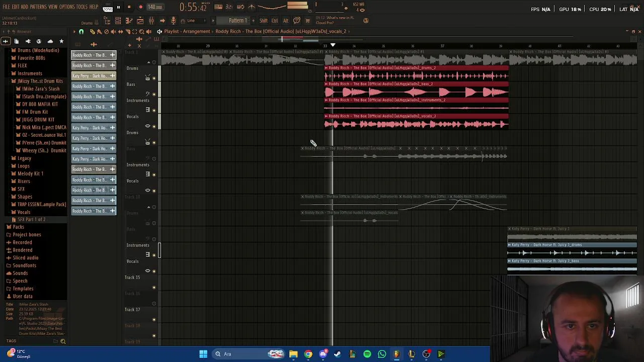
Task: Mute the first Instruments track light
Action: tap(154, 110)
